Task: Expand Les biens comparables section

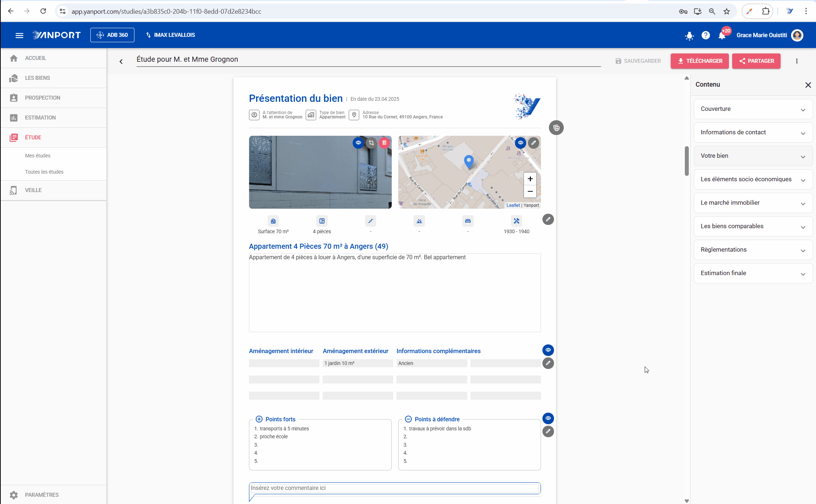Action: [x=753, y=226]
